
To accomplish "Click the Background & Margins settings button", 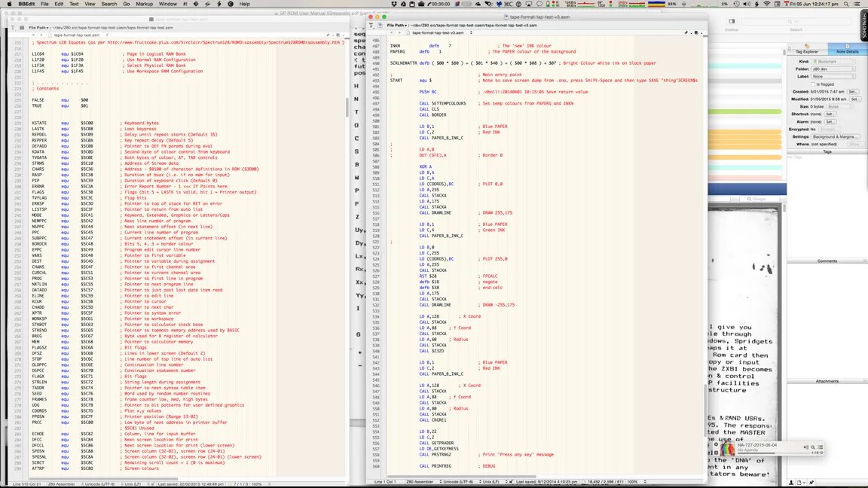I will (835, 136).
